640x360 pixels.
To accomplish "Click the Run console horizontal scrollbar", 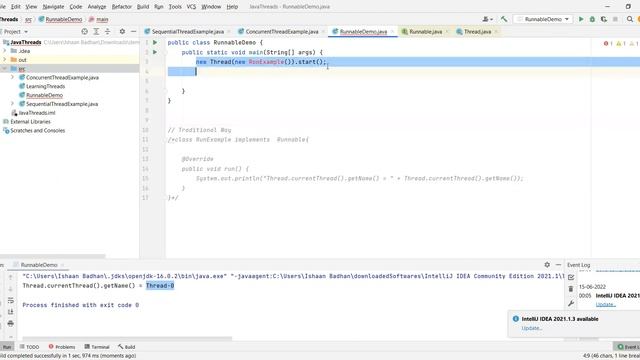I will coord(127,338).
